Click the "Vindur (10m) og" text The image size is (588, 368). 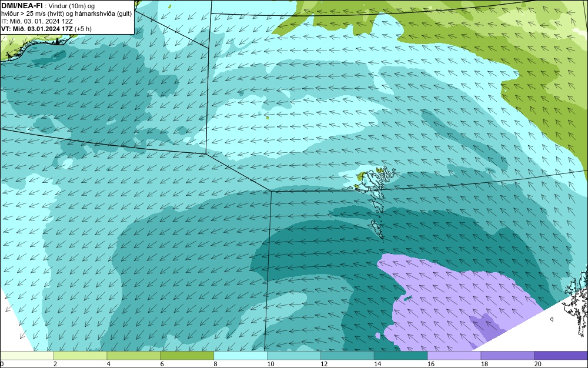pyautogui.click(x=72, y=6)
